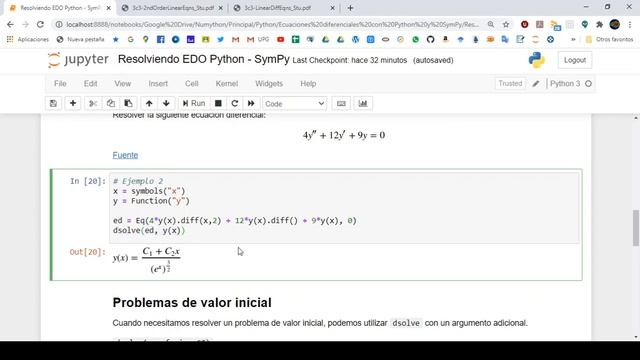The width and height of the screenshot is (640, 360).
Task: Click the Trusted notebook button
Action: coord(510,83)
